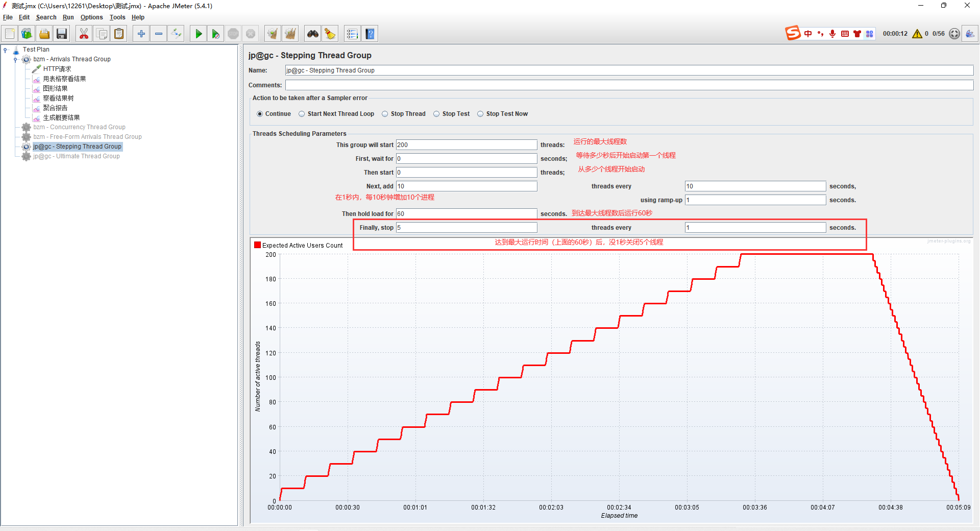The image size is (980, 531).
Task: Open the Function Helper list icon
Action: (x=352, y=34)
